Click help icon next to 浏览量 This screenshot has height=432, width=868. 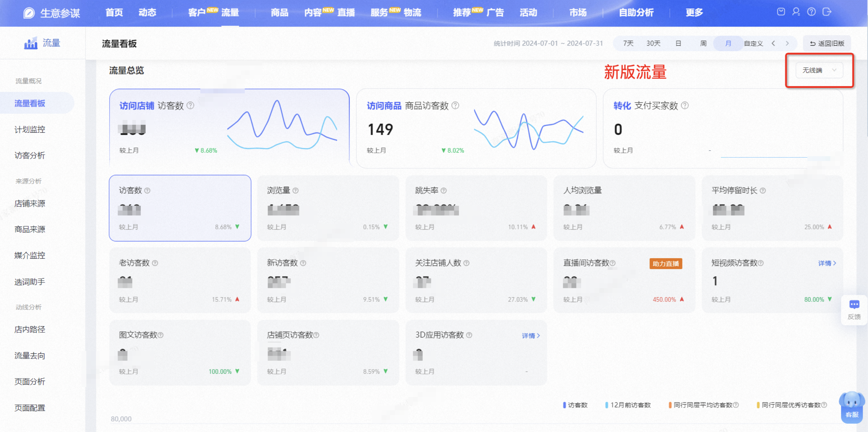(295, 190)
